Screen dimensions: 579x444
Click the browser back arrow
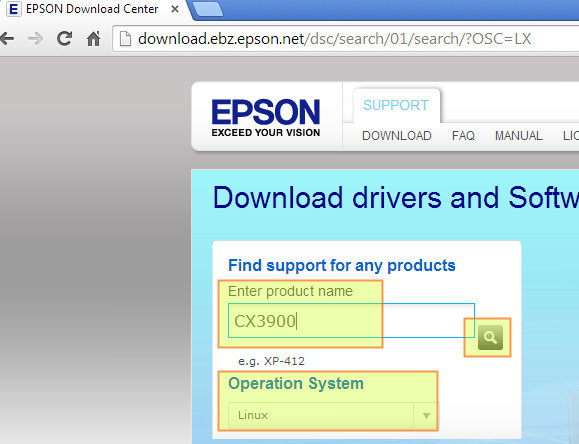6,38
